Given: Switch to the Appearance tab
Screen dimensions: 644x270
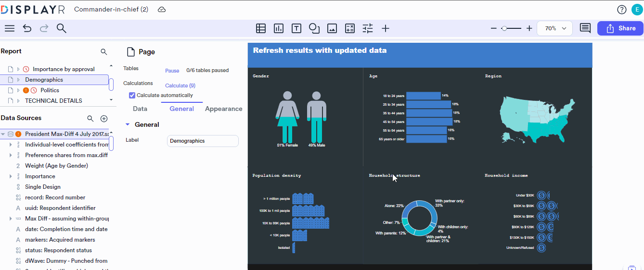Looking at the screenshot, I should click(223, 109).
